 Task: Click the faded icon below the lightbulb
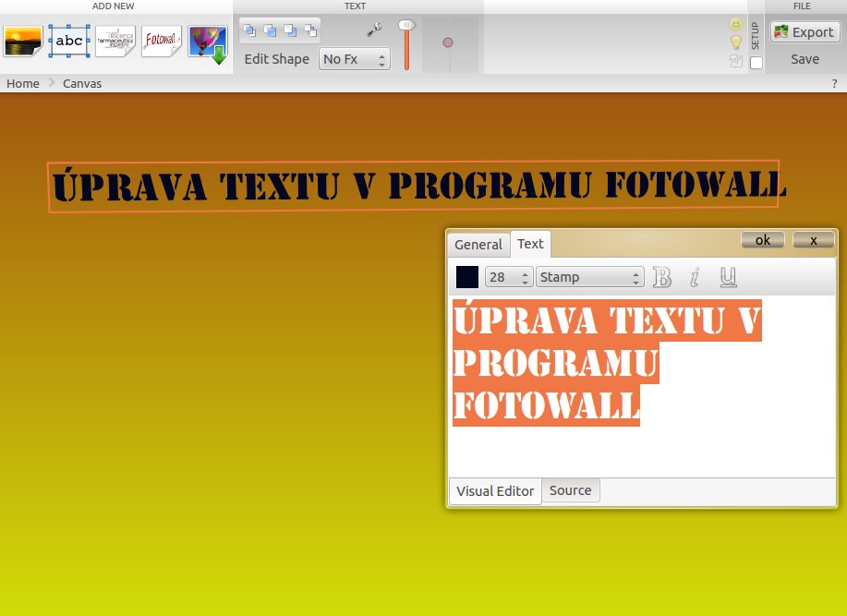point(736,61)
